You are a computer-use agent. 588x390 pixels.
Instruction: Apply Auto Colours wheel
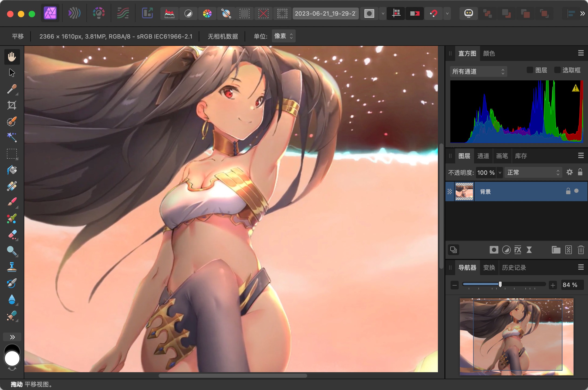(207, 13)
